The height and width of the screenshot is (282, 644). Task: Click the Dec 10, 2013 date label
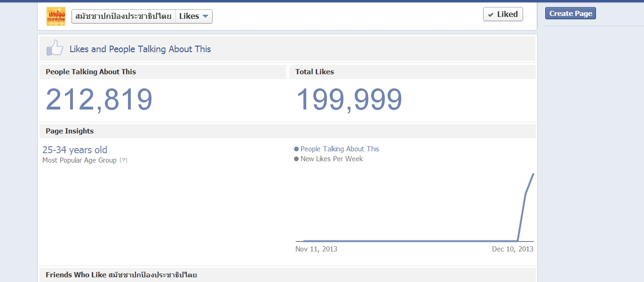[512, 249]
